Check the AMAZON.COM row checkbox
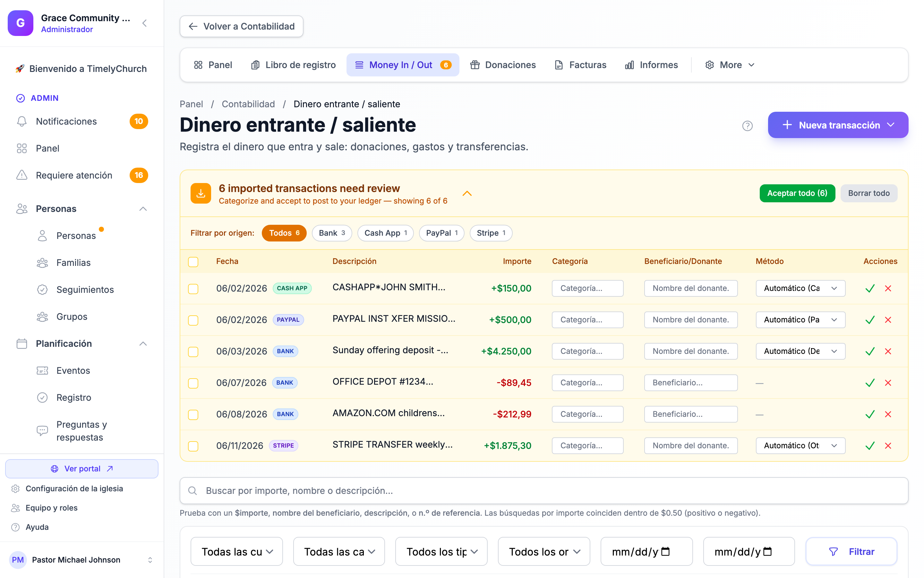This screenshot has height=578, width=924. (193, 414)
